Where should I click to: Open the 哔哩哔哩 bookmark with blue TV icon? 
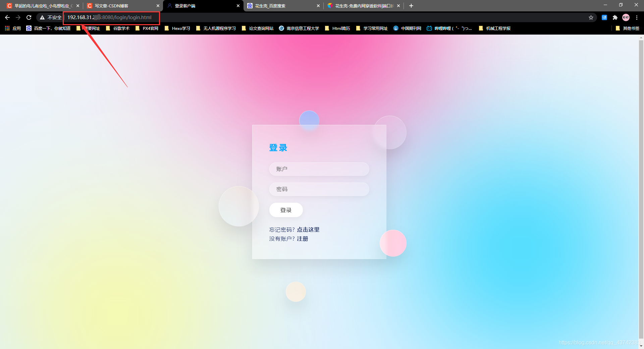tap(449, 29)
